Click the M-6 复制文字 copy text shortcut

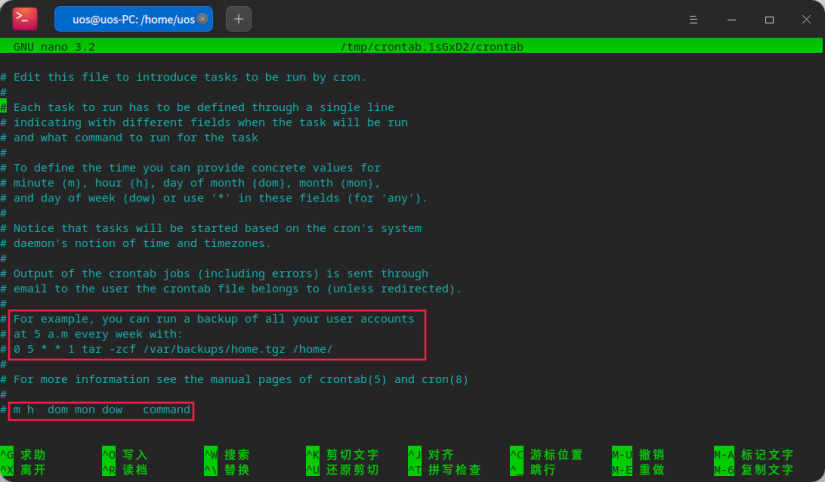[753, 469]
